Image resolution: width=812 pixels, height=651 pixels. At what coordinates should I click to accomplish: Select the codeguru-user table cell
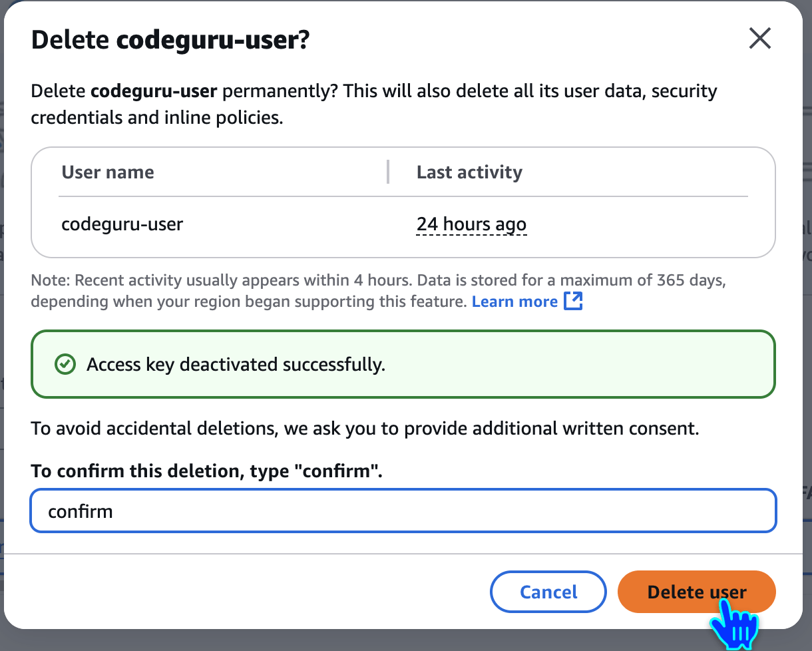click(x=122, y=224)
